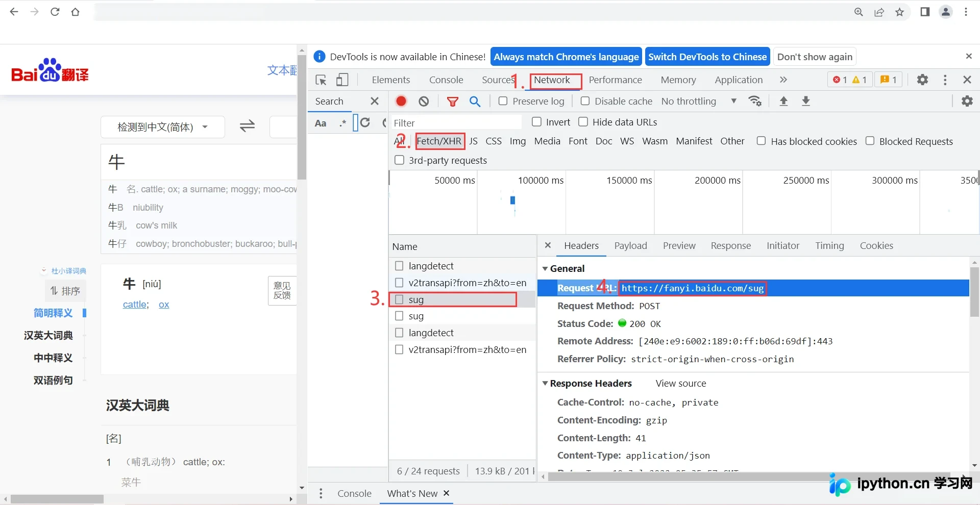
Task: Click Switch DevTools to Chinese
Action: coord(707,57)
